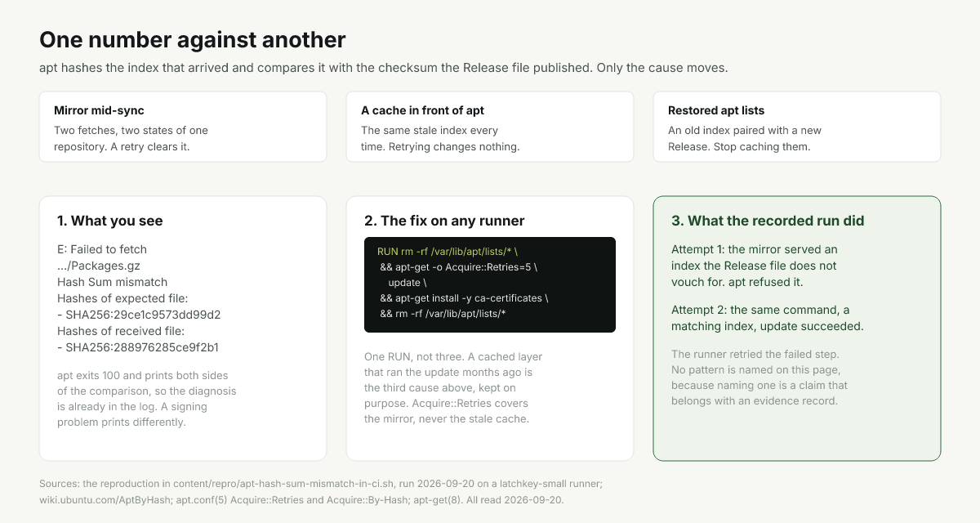The width and height of the screenshot is (980, 523).
Task: Click 'Hashes of received file:'
Action: tap(121, 331)
